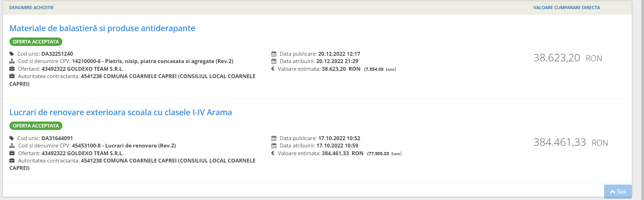The width and height of the screenshot is (644, 200).
Task: Click the Sus scroll-to-top button
Action: tap(618, 192)
